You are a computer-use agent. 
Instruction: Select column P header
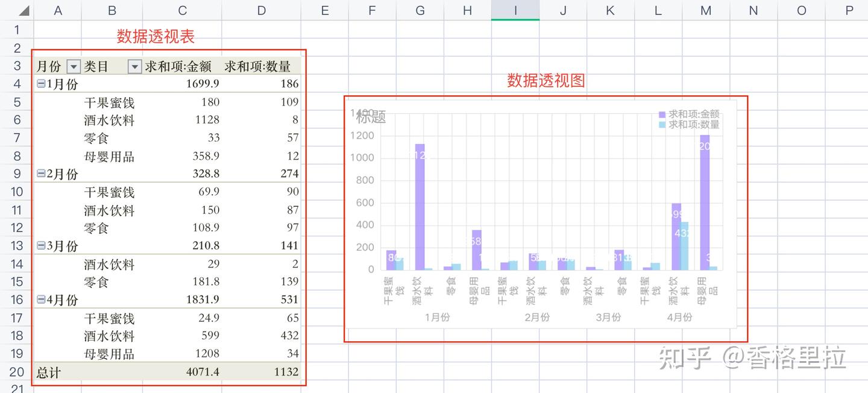pos(849,10)
